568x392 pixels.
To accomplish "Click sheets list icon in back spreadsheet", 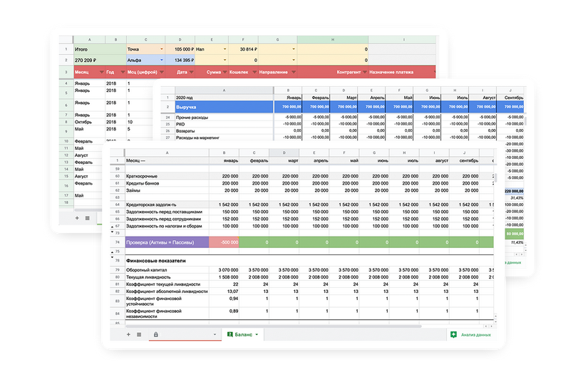I will click(x=88, y=217).
